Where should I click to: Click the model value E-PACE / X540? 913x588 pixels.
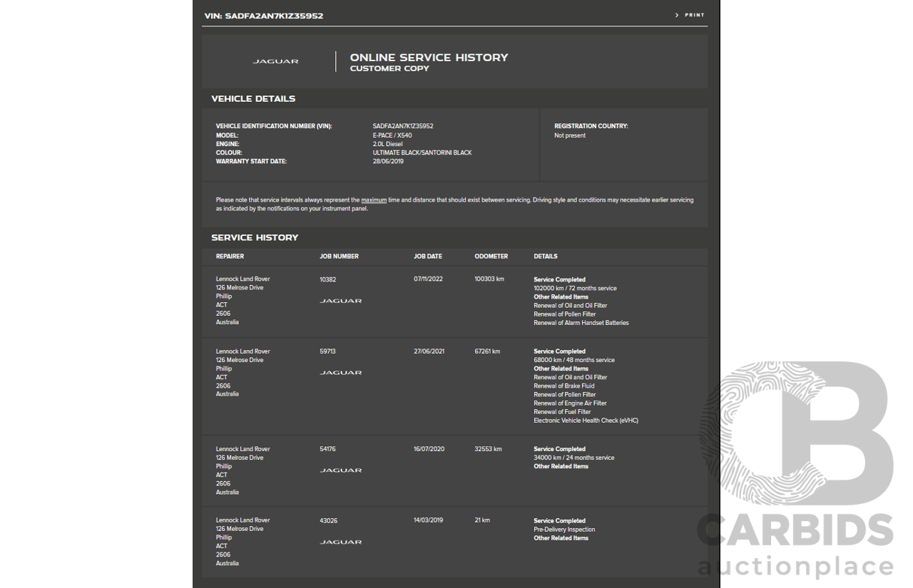click(x=392, y=135)
